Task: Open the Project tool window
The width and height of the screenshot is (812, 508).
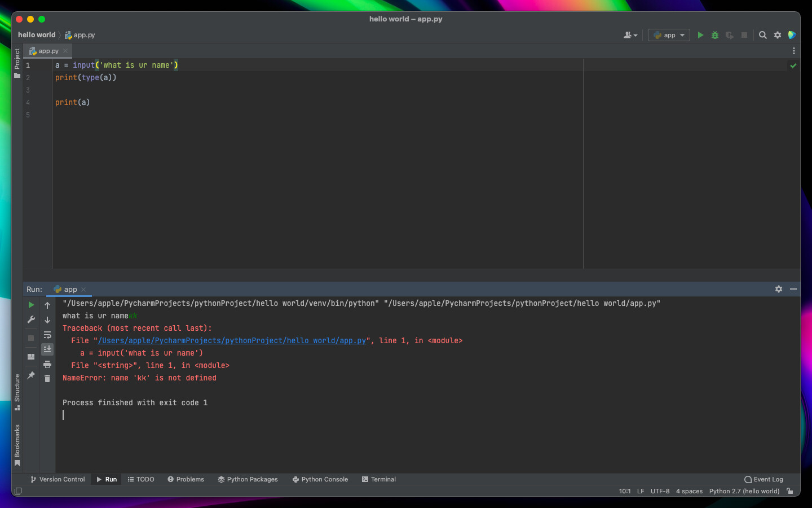Action: [x=17, y=63]
